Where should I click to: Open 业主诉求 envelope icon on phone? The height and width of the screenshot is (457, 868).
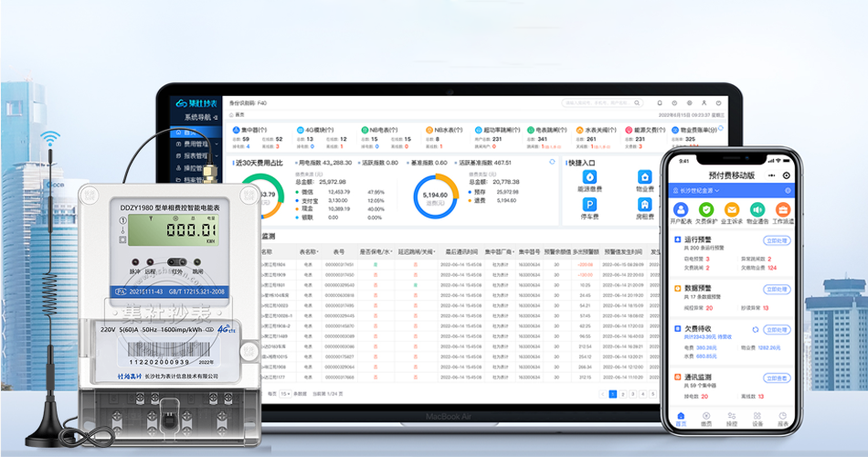click(731, 211)
